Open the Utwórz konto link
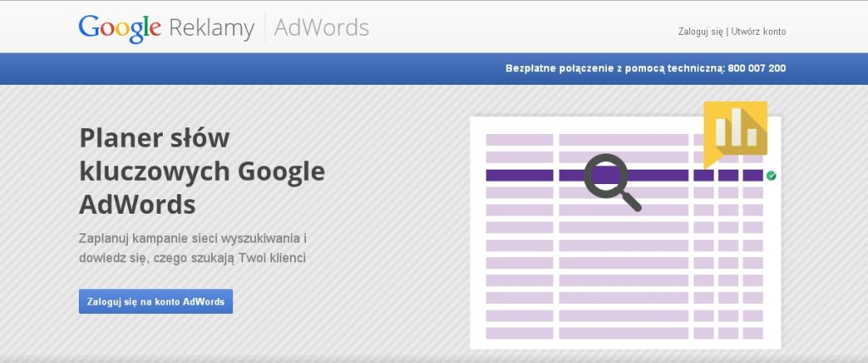 [759, 31]
